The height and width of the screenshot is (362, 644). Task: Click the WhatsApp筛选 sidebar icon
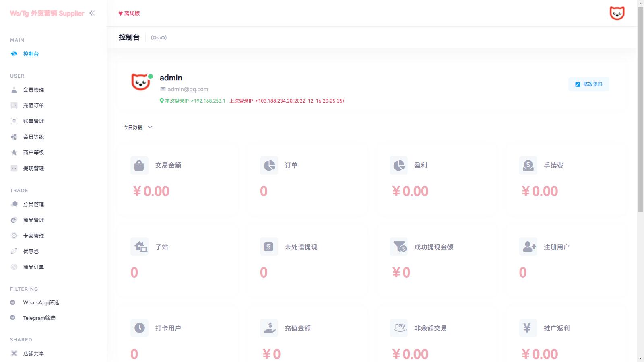pos(13,302)
